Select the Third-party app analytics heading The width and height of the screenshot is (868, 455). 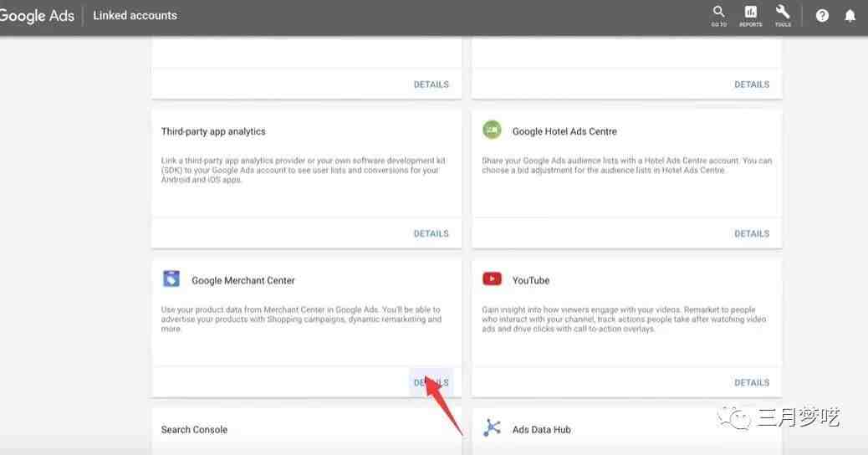click(x=213, y=131)
